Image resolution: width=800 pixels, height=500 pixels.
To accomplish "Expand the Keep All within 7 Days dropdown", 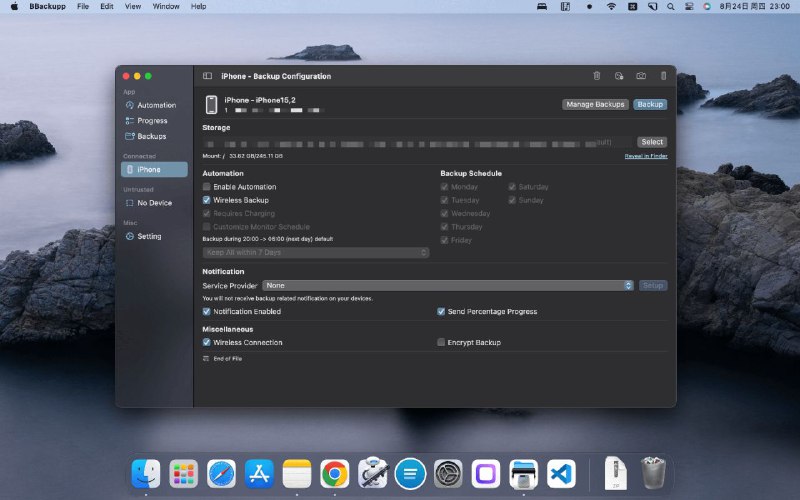I will (x=316, y=253).
